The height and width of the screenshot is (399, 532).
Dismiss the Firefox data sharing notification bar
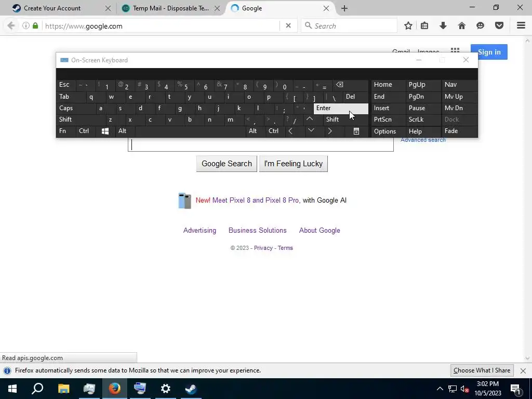(x=523, y=370)
